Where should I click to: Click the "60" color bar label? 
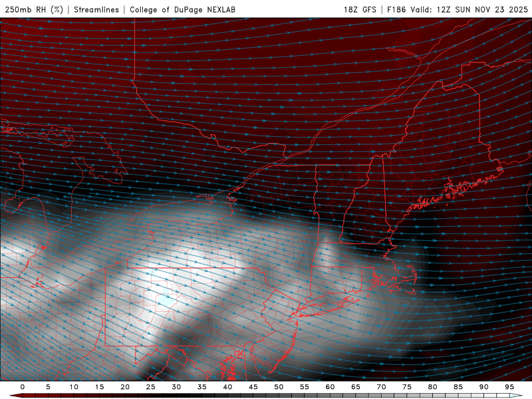330,387
